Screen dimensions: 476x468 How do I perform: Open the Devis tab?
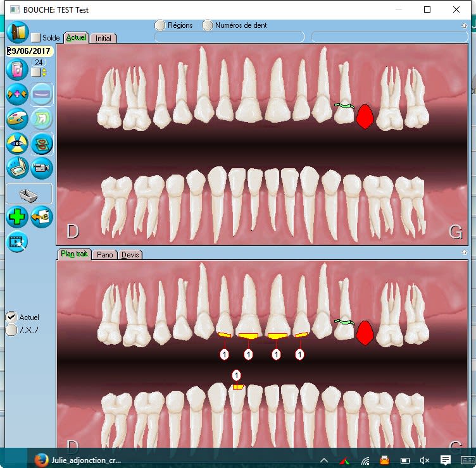(130, 254)
